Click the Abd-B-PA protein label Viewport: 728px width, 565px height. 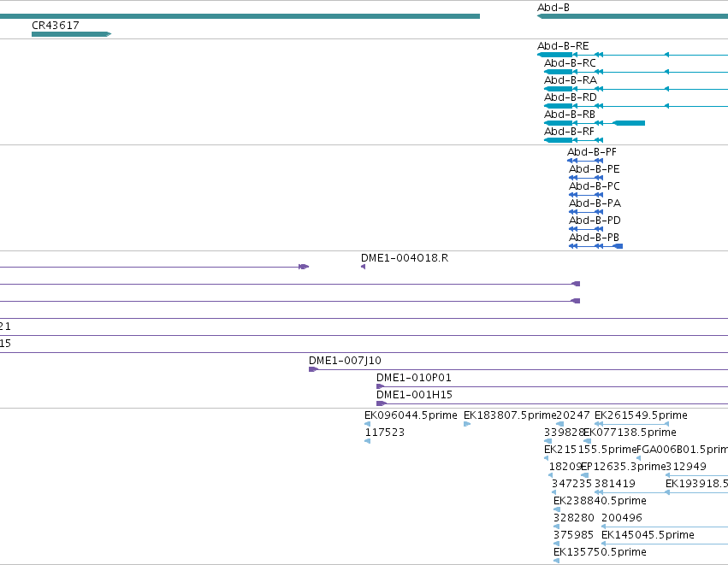(595, 203)
